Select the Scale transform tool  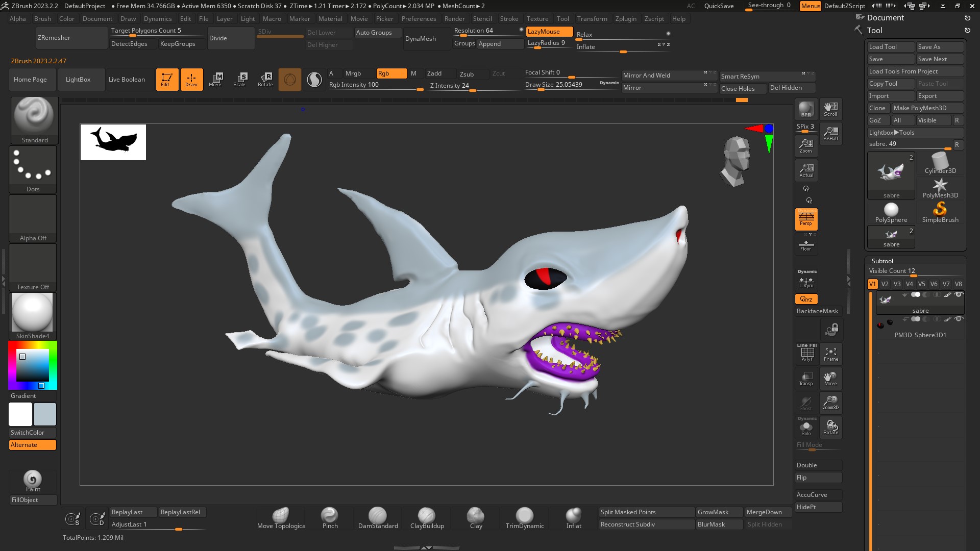click(240, 79)
